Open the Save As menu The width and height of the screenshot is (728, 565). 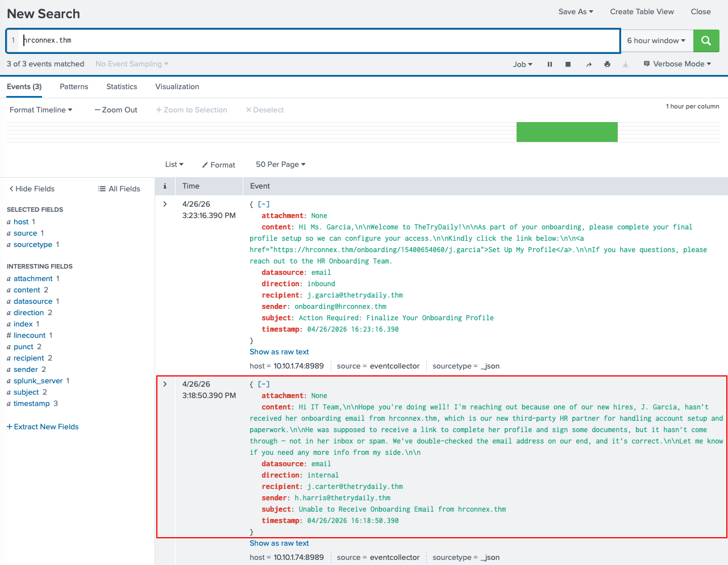[576, 11]
